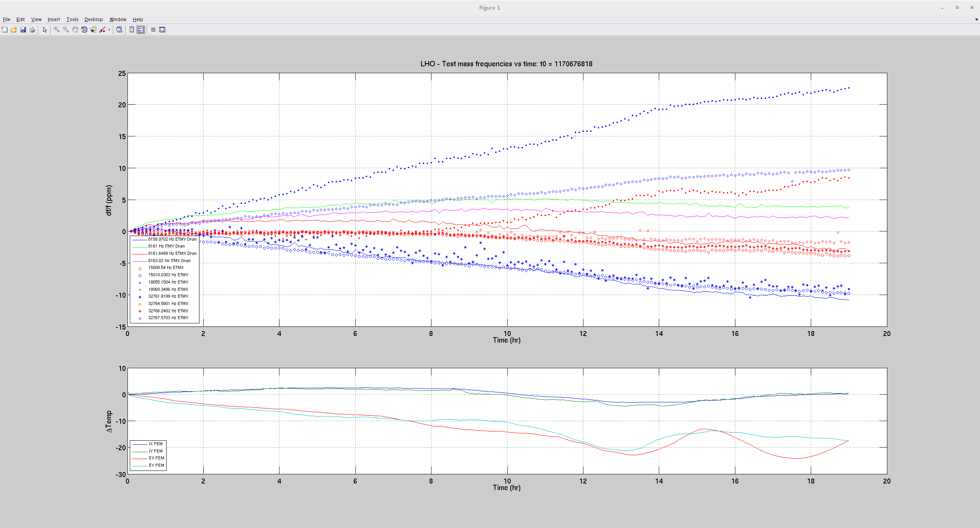Image resolution: width=980 pixels, height=528 pixels.
Task: Click the Link Plot icon
Action: point(119,30)
